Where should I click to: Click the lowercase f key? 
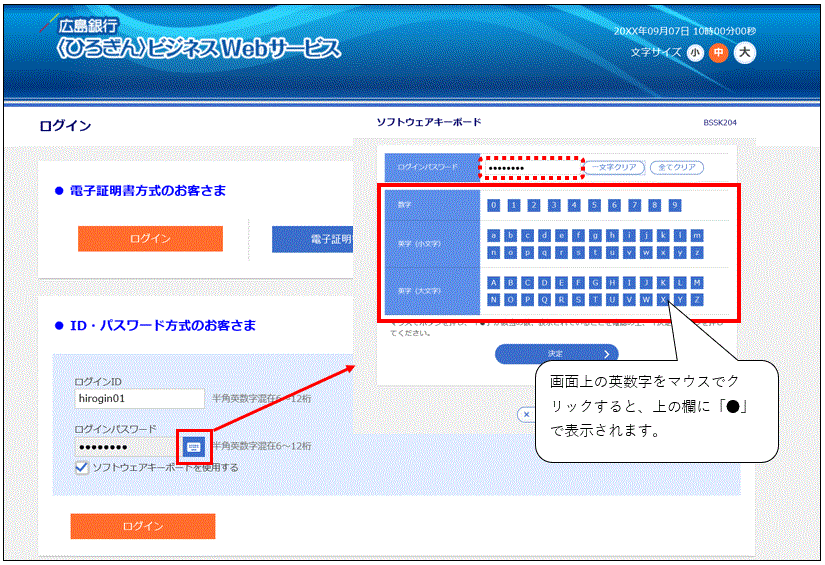578,236
